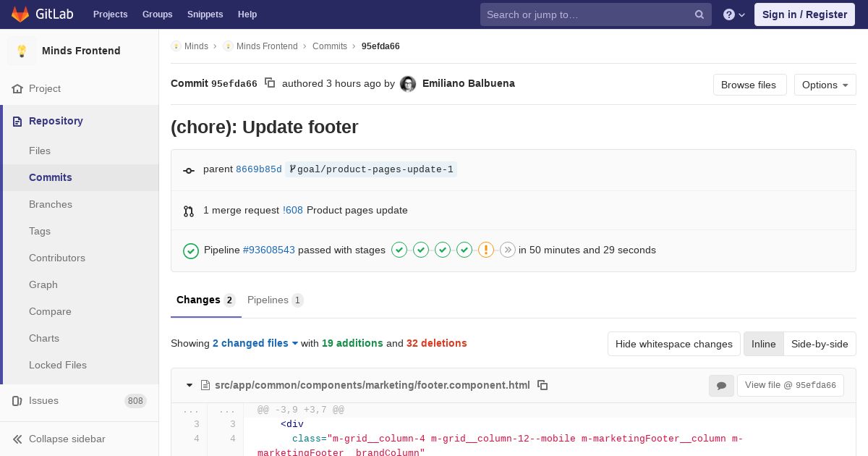Click the search magnifier icon

click(x=699, y=14)
